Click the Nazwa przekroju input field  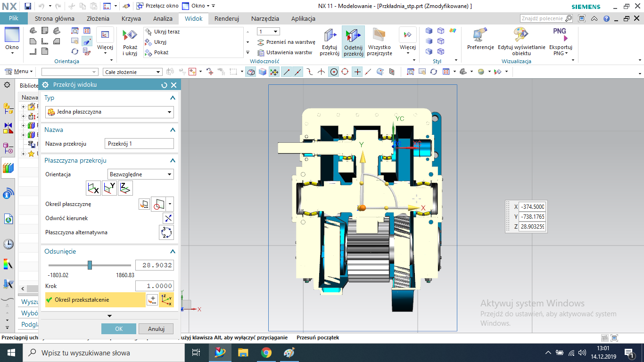(139, 144)
